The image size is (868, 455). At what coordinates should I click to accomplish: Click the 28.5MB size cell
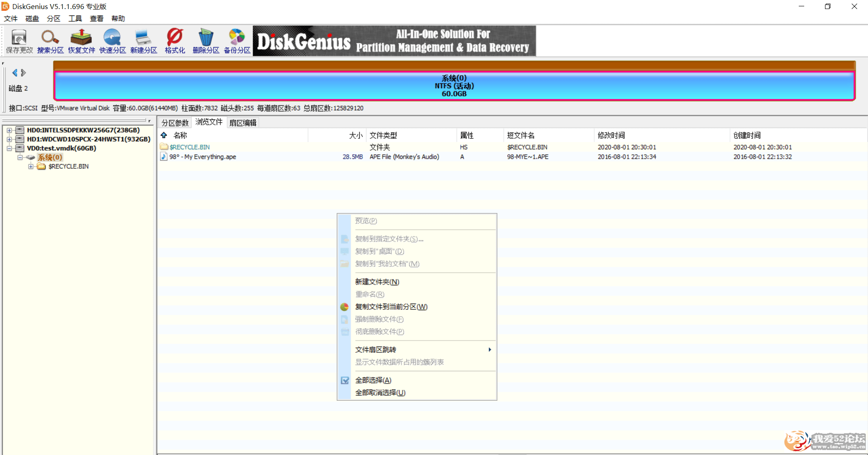353,156
